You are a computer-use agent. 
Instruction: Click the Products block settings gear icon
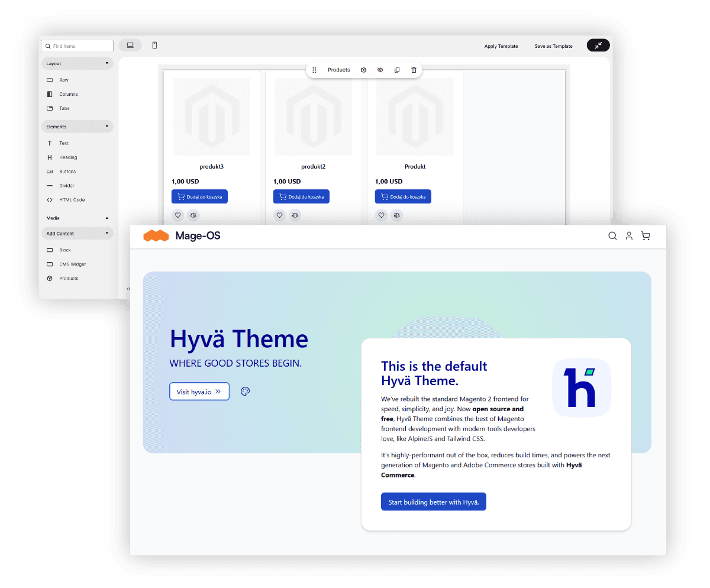pos(363,70)
